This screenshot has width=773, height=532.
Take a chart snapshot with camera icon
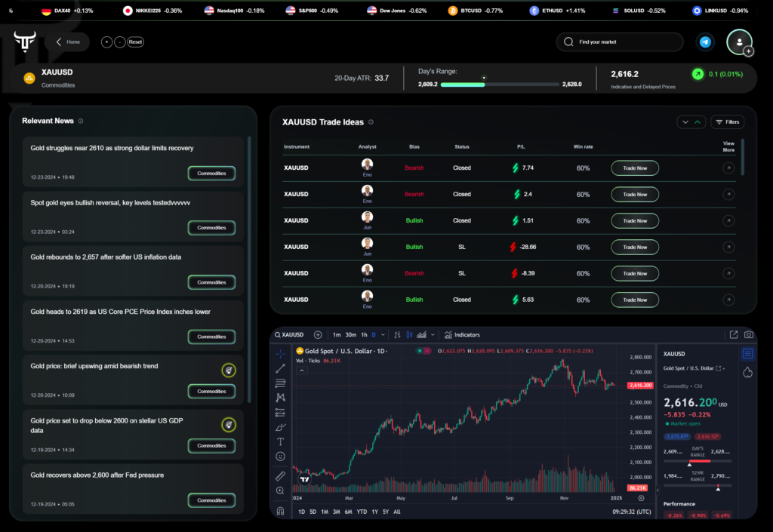(x=749, y=334)
